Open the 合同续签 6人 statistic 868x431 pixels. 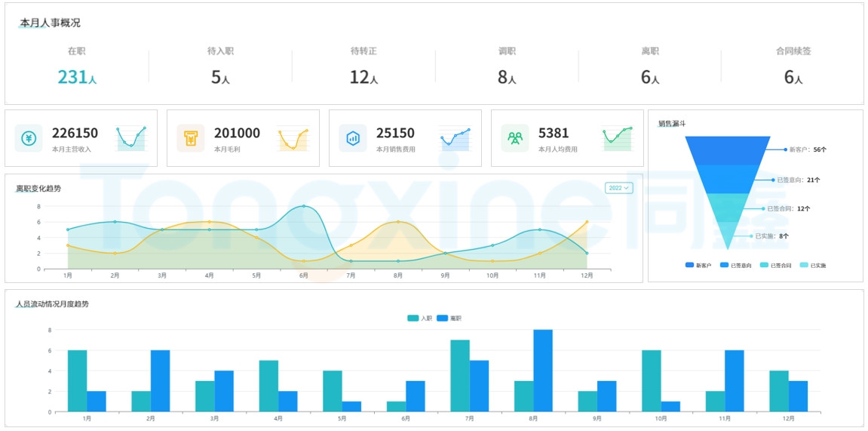793,68
